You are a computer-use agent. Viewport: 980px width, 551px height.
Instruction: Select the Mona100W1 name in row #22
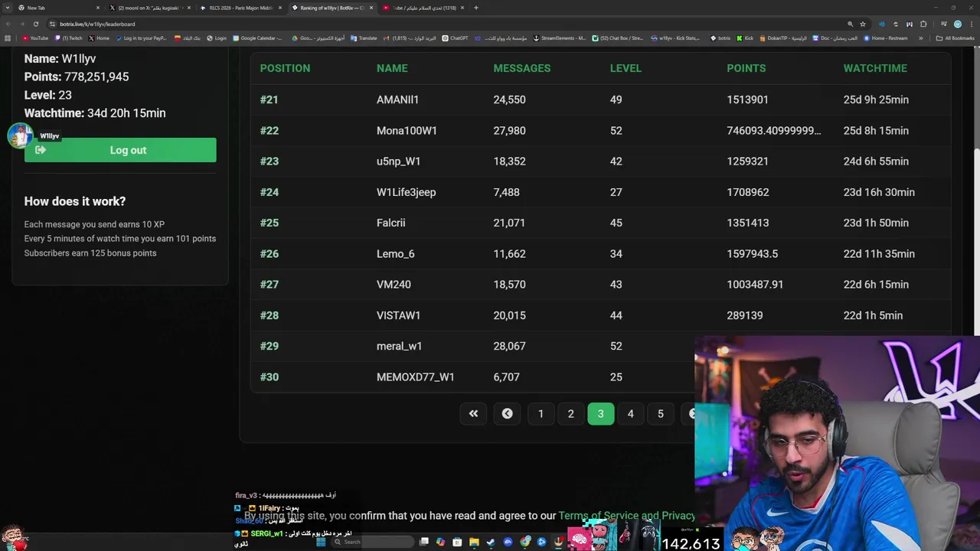[x=407, y=131]
